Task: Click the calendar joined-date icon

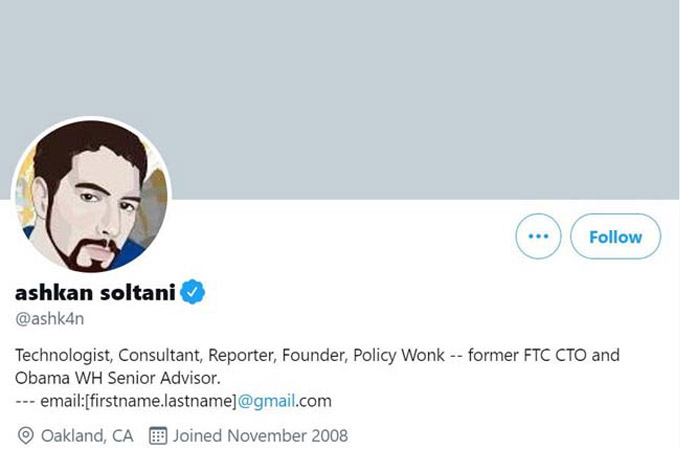Action: (158, 435)
